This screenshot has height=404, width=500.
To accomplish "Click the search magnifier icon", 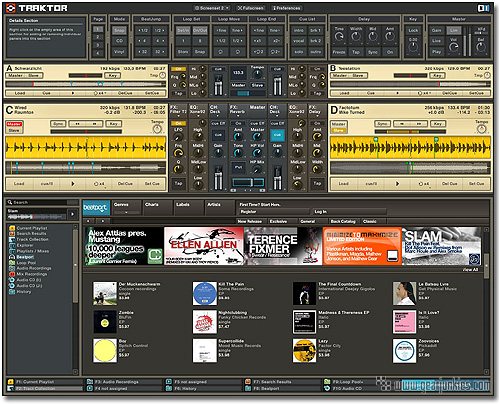I will coord(10,202).
